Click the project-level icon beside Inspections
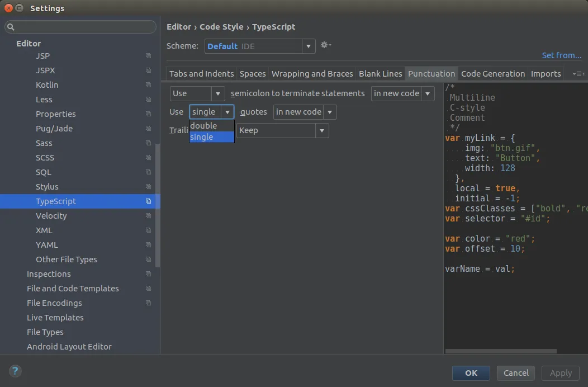Screen dimensions: 588x387 [x=148, y=274]
